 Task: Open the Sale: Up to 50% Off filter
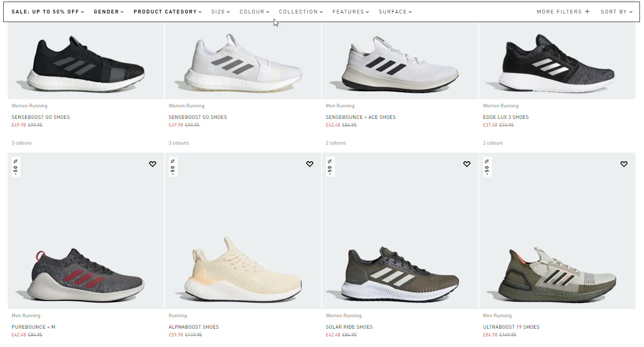(x=48, y=12)
